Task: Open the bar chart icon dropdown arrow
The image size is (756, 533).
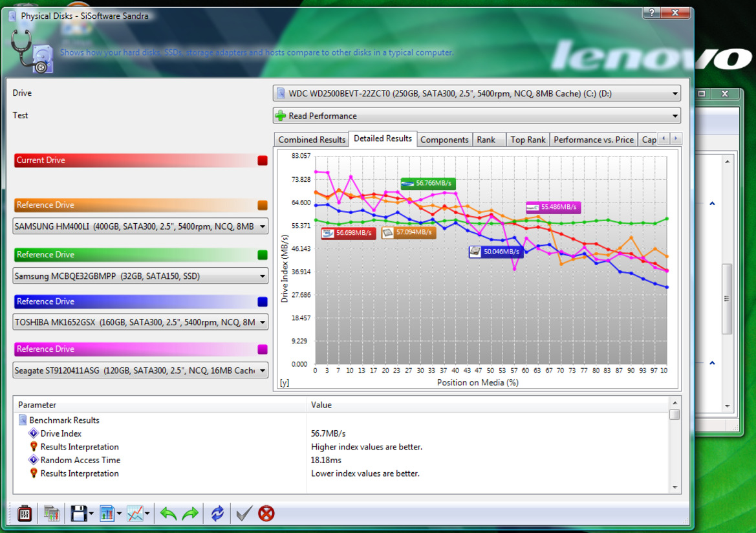Action: tap(119, 514)
